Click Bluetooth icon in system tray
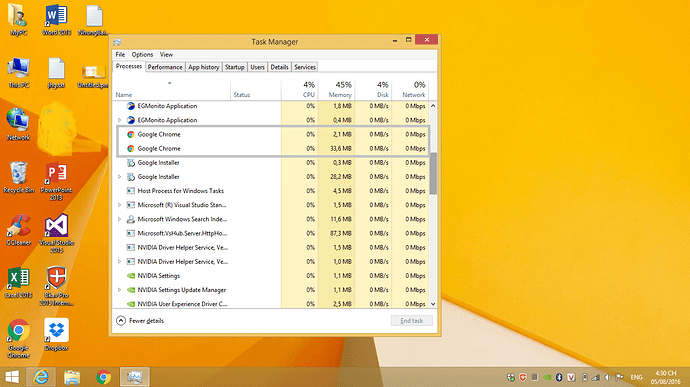The image size is (690, 387). click(559, 377)
